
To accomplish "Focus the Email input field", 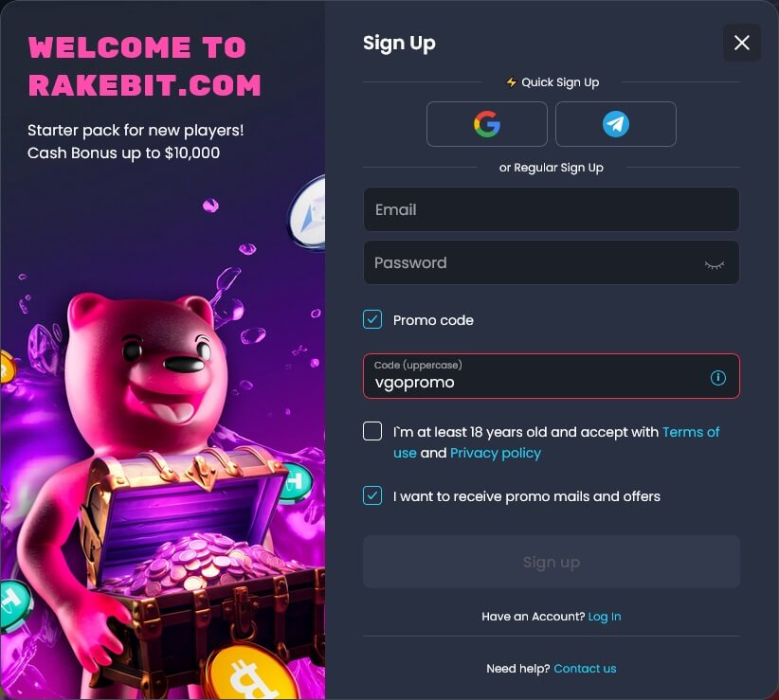I will click(551, 209).
